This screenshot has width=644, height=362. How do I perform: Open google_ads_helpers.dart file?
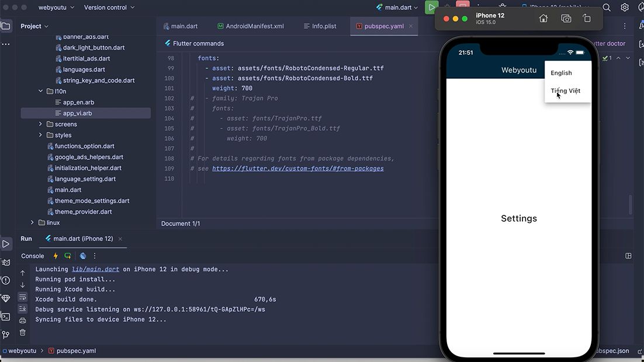coord(85,157)
